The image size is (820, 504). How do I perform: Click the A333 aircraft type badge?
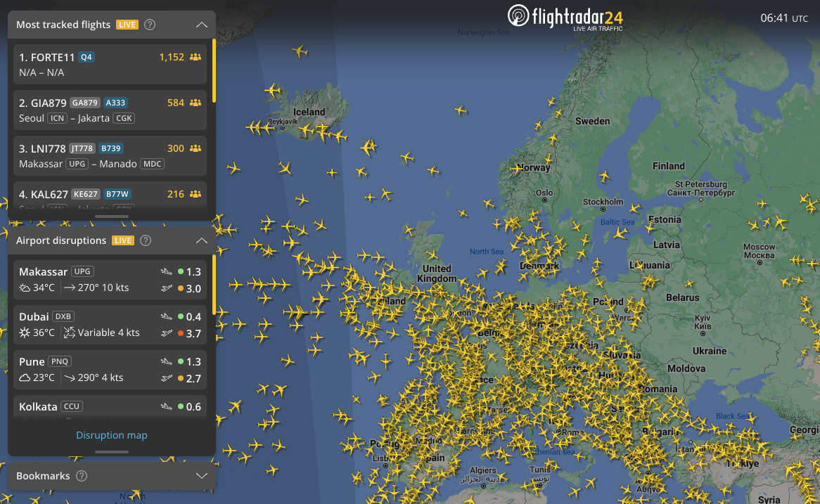pyautogui.click(x=115, y=103)
